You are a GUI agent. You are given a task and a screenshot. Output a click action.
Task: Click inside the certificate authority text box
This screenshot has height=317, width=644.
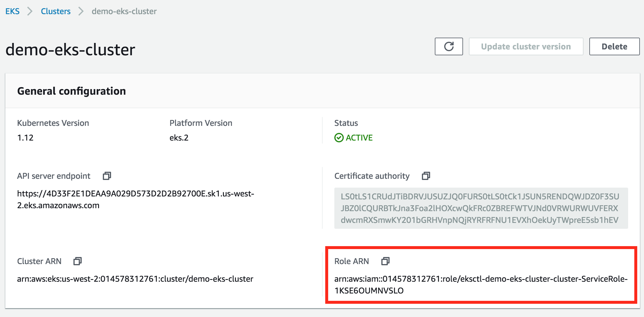click(x=481, y=208)
